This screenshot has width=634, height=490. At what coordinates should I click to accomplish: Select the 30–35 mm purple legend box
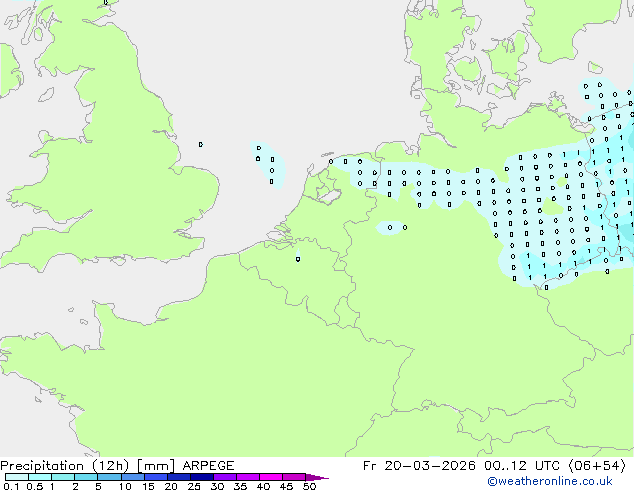[x=225, y=477]
